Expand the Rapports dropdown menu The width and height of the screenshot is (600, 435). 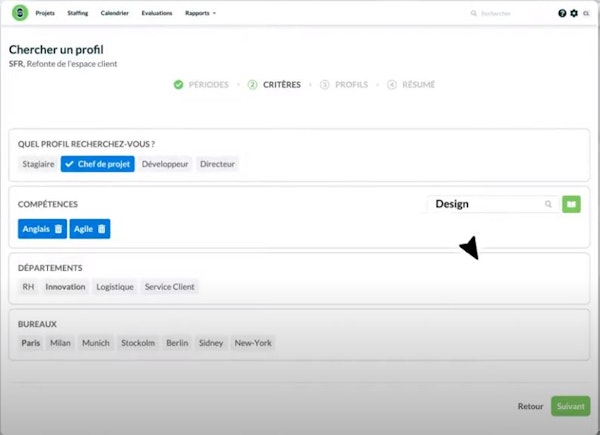pyautogui.click(x=200, y=14)
